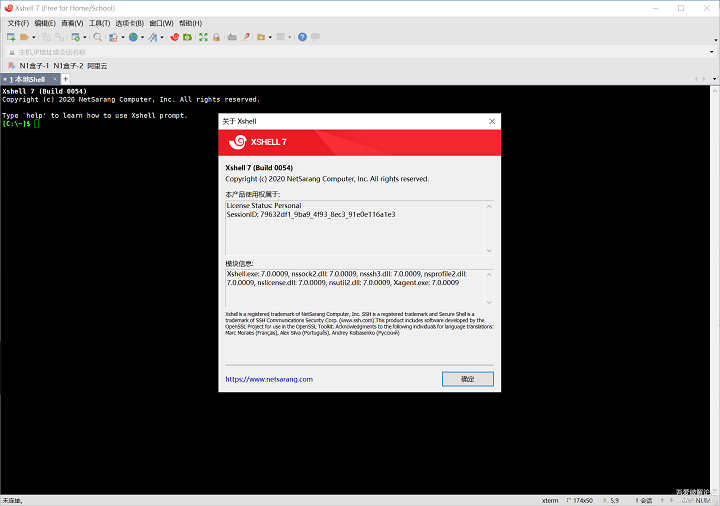Click the '1 会话' status bar entry

click(644, 500)
